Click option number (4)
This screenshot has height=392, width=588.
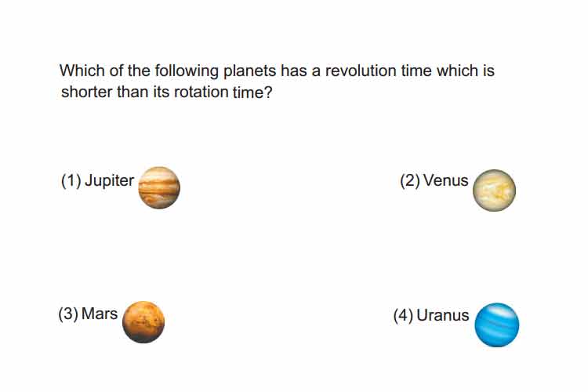403,315
